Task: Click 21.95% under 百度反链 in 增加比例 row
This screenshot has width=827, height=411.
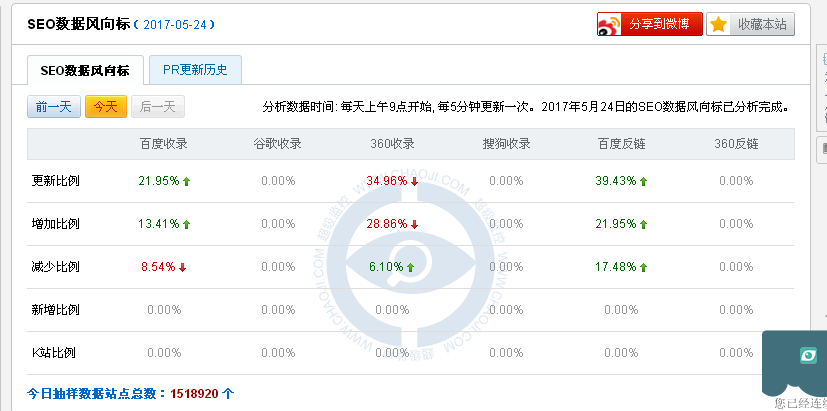Action: tap(616, 224)
